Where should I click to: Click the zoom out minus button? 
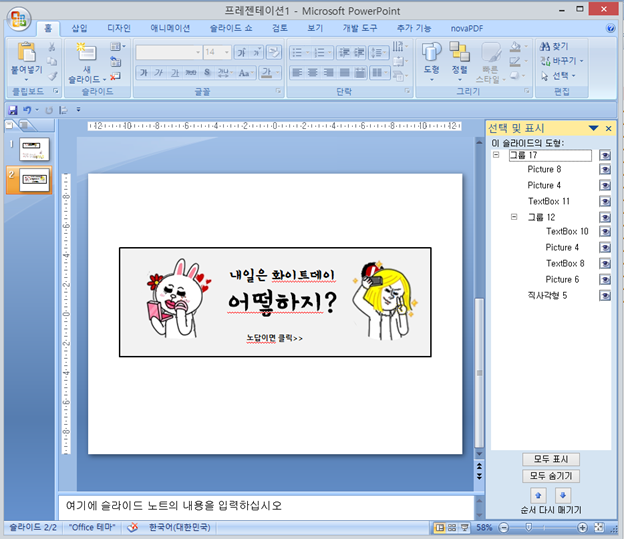click(504, 528)
